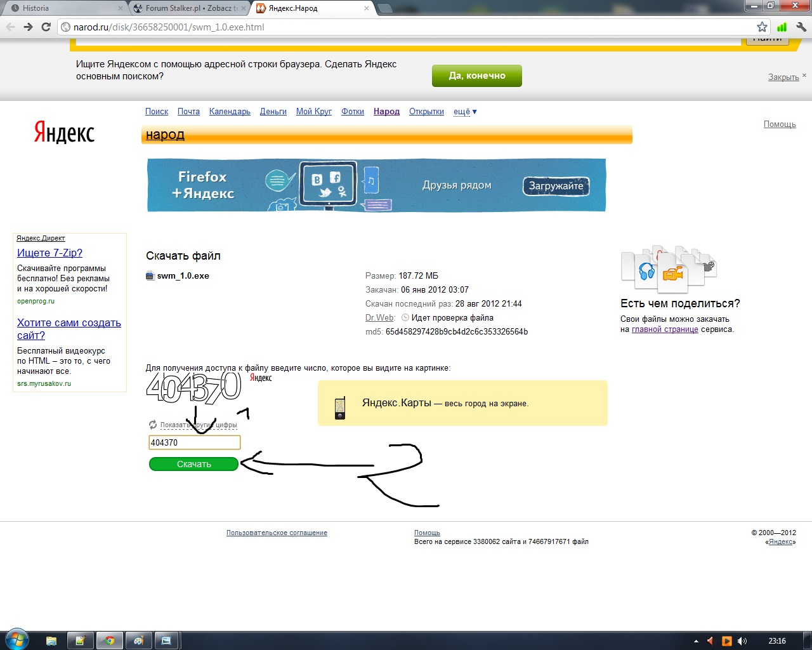Open the Народ navigation link
Image resolution: width=812 pixels, height=650 pixels.
pyautogui.click(x=386, y=111)
